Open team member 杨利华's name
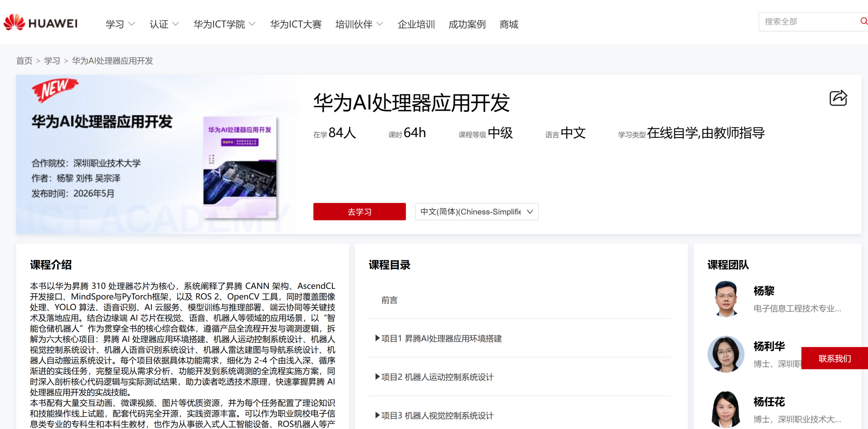 coord(769,346)
